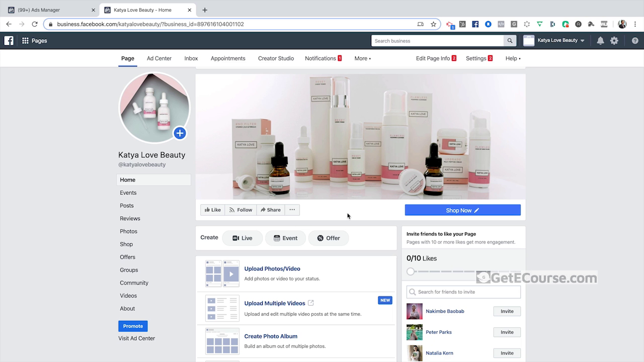Open the Ad Center tab
Viewport: 644px width, 362px height.
pos(159,58)
